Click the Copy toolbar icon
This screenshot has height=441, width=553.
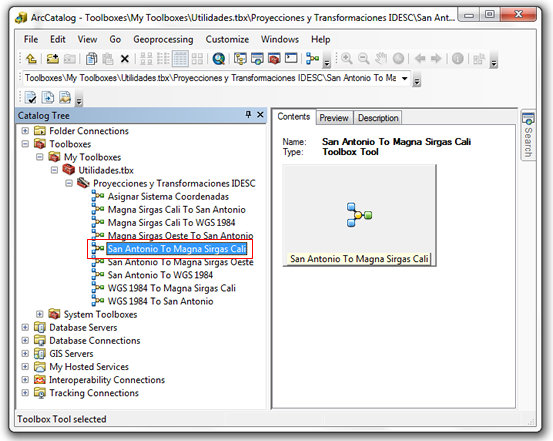point(91,59)
